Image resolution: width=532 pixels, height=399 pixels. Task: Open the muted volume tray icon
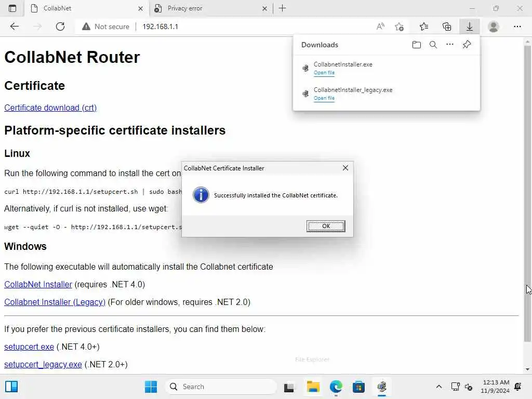(x=469, y=387)
